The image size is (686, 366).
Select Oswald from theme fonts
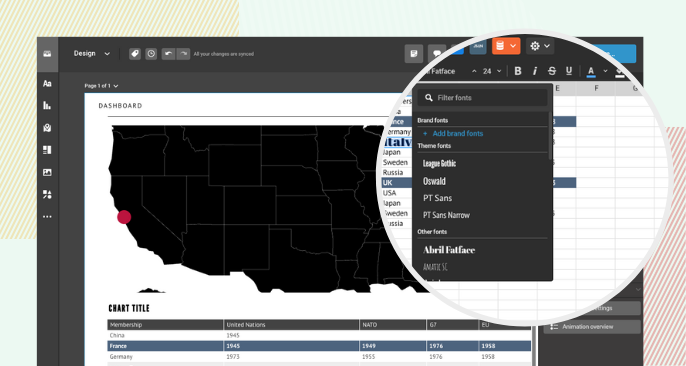point(434,181)
